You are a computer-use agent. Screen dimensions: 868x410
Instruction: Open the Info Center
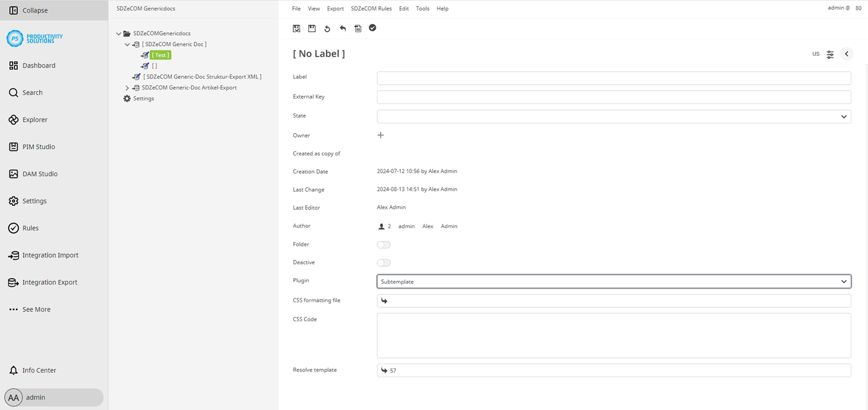(40, 370)
